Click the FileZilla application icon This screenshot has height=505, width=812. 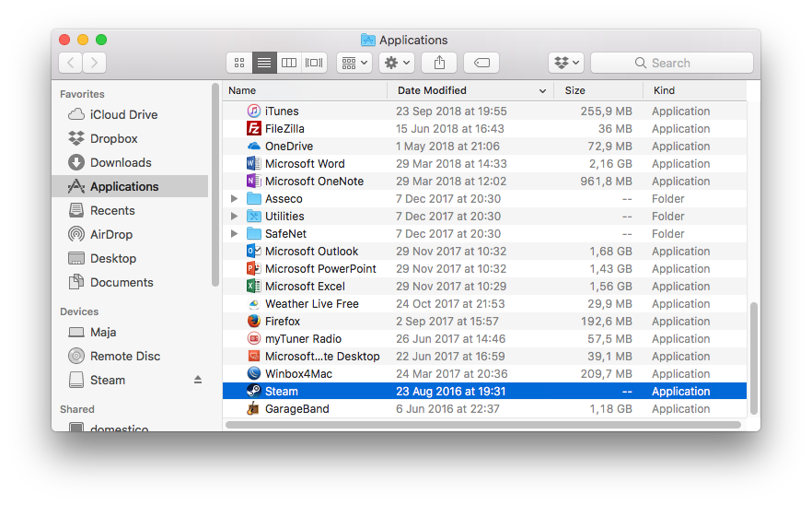(x=254, y=129)
